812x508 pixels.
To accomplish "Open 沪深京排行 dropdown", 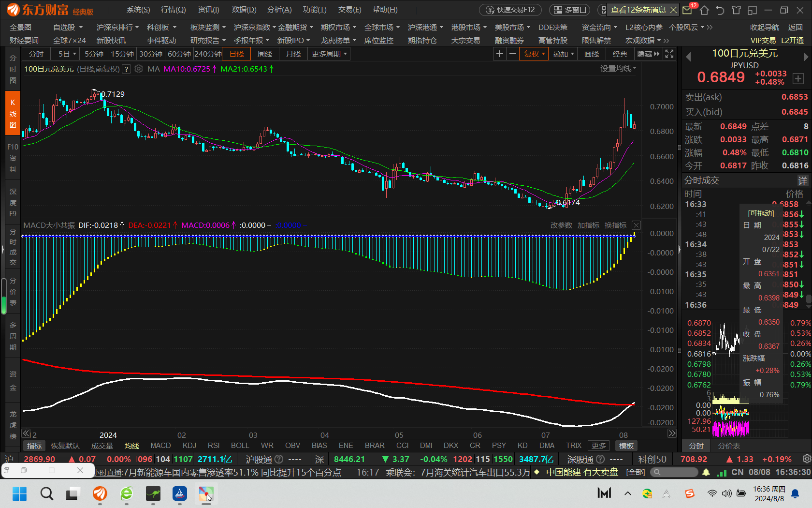I will pyautogui.click(x=117, y=27).
